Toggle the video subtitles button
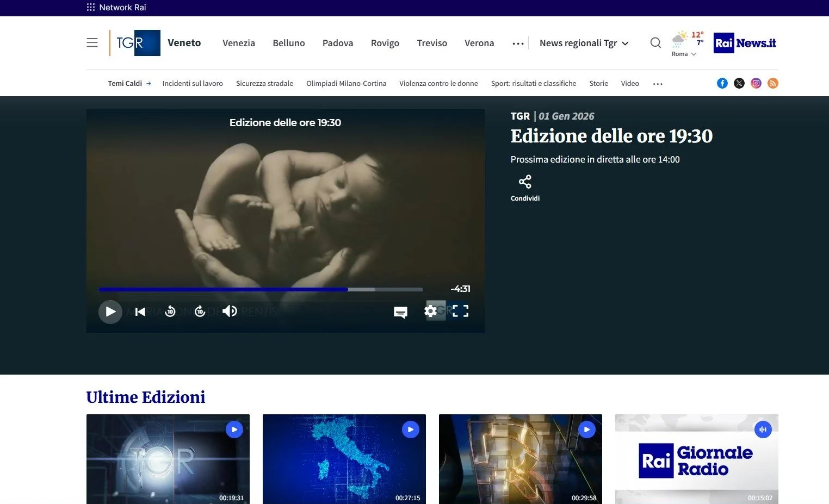Image resolution: width=829 pixels, height=504 pixels. pos(401,312)
